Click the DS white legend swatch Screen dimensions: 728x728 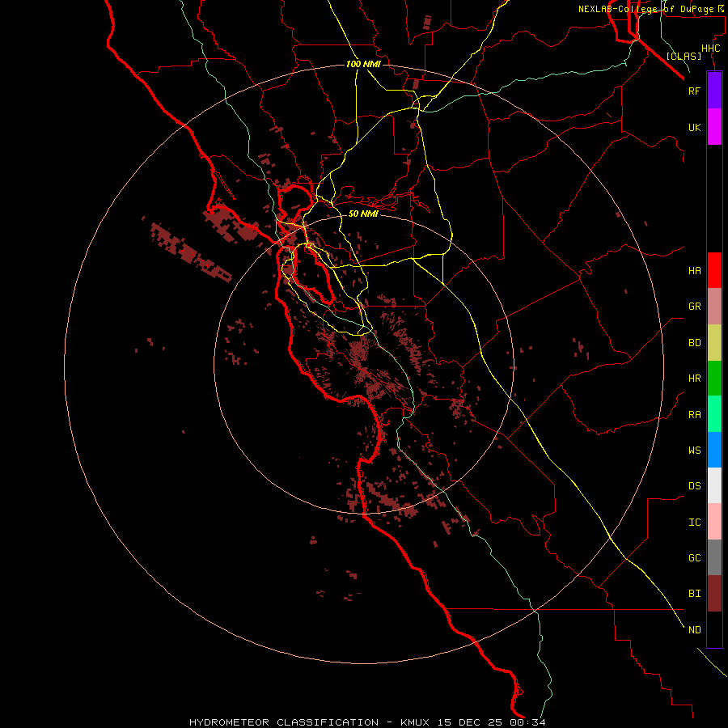pos(714,485)
